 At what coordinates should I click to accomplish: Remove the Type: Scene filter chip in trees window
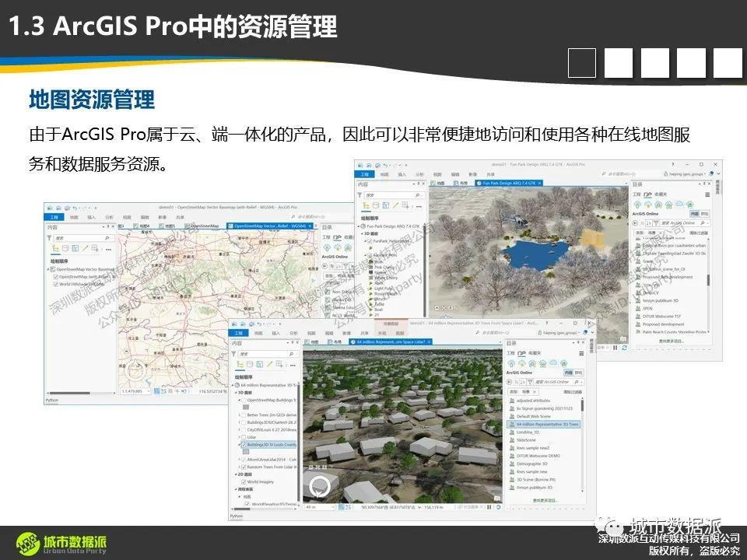[535, 391]
